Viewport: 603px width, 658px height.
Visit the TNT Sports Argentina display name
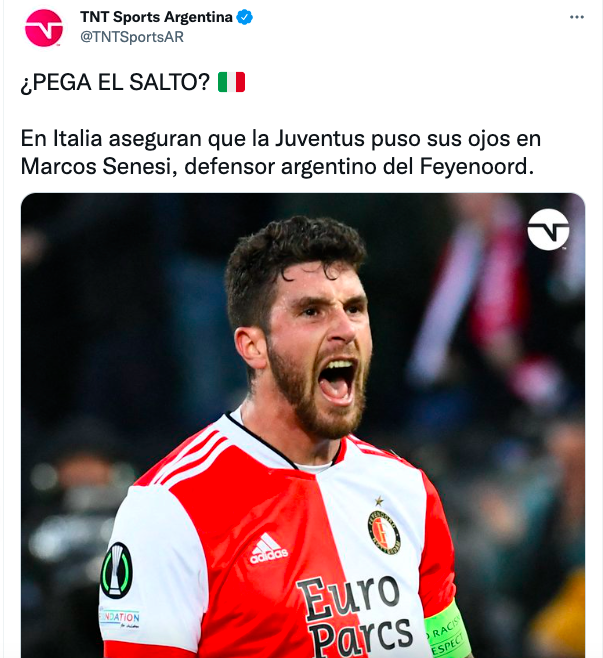[156, 17]
